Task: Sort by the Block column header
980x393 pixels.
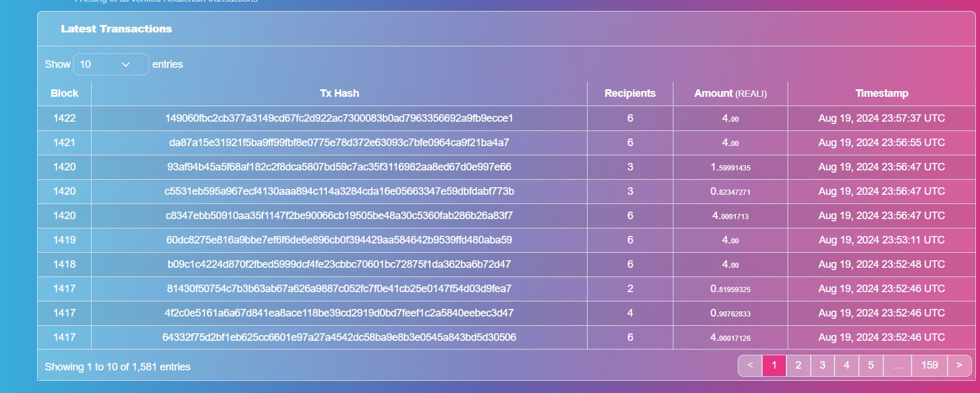Action: [x=64, y=93]
